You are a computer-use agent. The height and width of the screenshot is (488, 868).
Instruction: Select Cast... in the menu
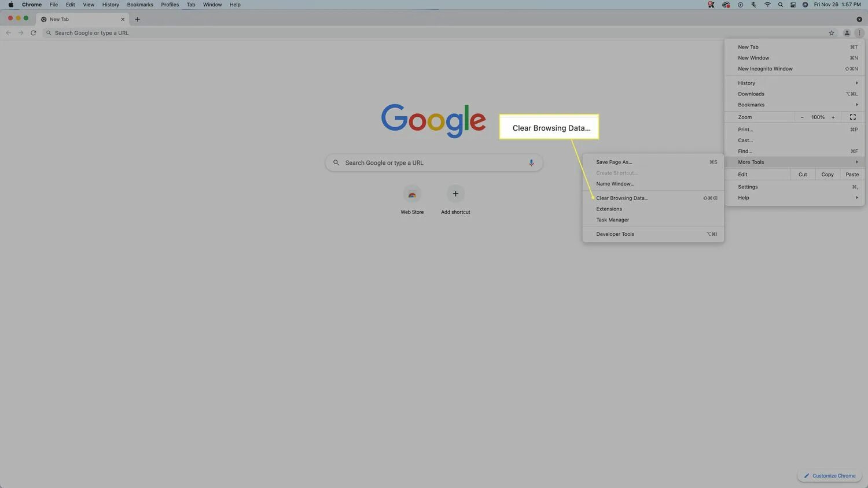coord(795,141)
